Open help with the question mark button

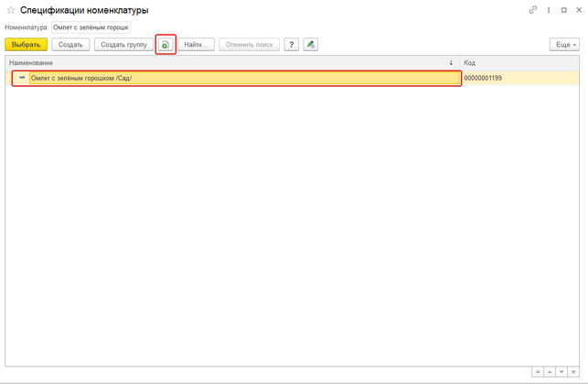click(292, 44)
